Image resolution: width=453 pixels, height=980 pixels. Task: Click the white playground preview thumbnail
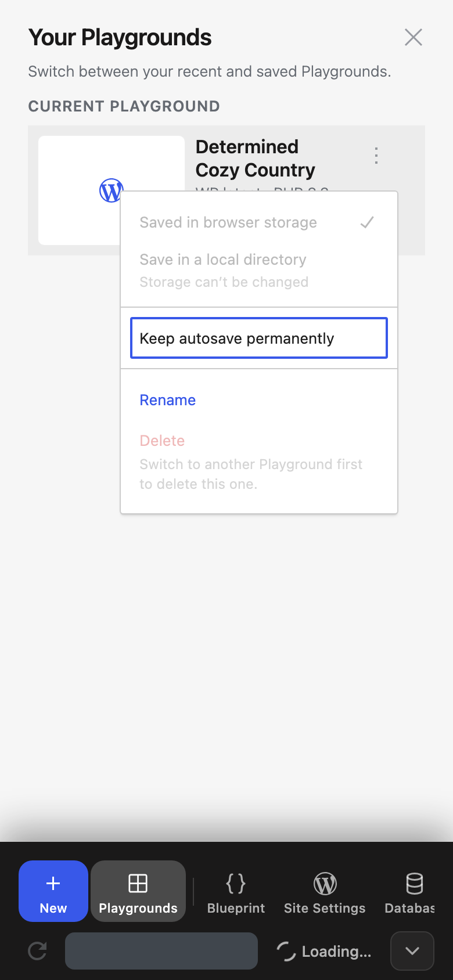[112, 190]
